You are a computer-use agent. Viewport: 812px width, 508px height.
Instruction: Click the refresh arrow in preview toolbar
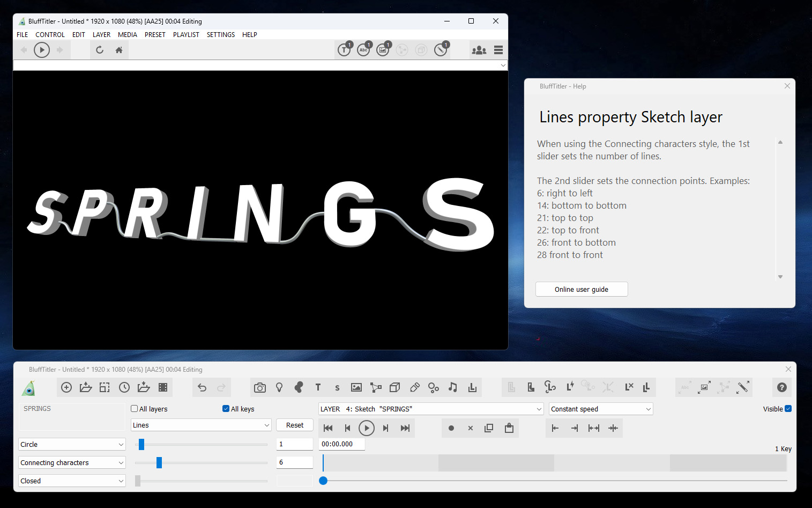click(100, 50)
